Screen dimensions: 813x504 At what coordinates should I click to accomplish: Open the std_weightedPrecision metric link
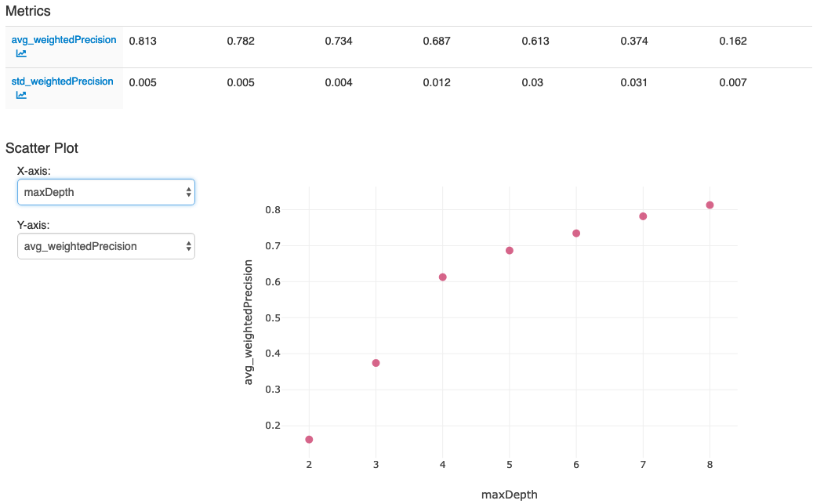[62, 82]
